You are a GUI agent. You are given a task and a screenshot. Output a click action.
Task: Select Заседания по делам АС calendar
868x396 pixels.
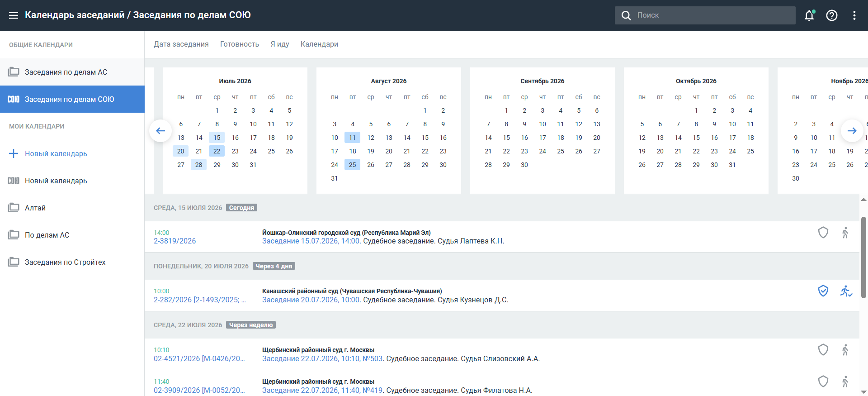pyautogui.click(x=72, y=72)
